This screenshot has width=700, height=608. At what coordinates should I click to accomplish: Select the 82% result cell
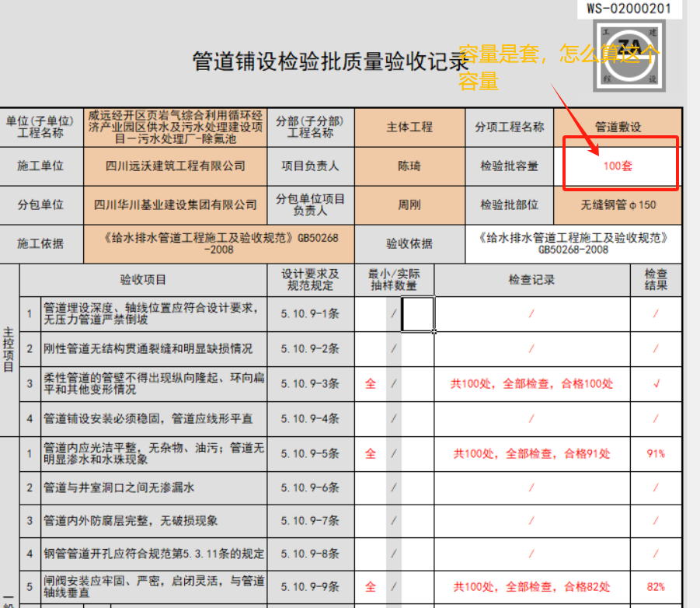point(656,587)
